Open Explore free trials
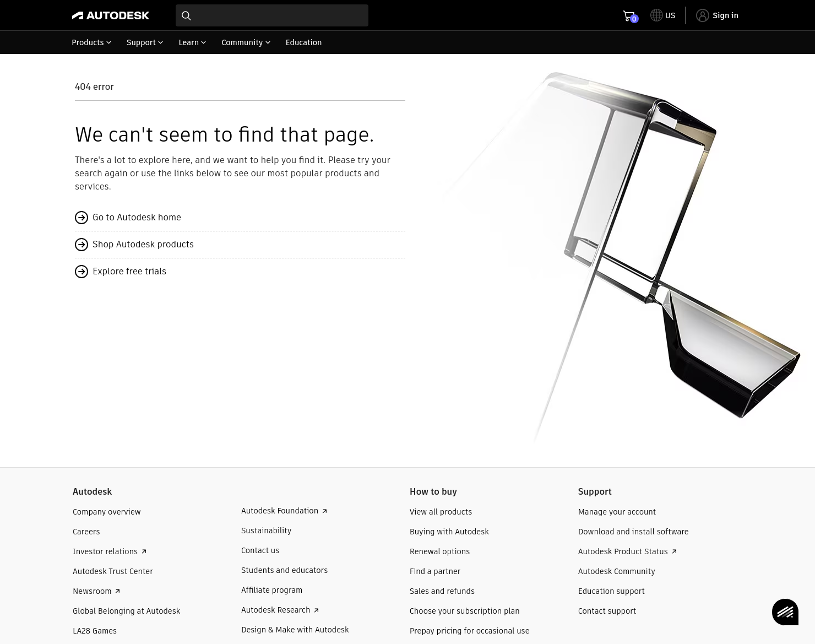This screenshot has height=644, width=815. (129, 271)
